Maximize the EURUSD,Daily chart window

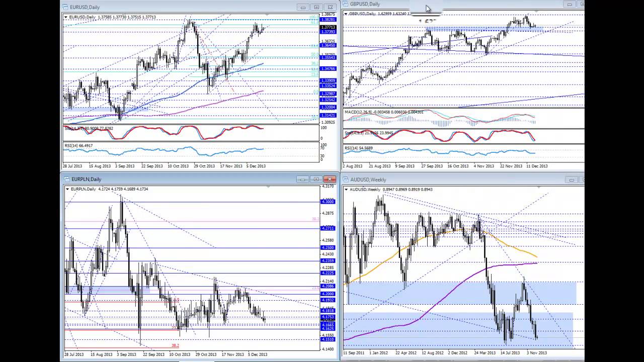coord(316,7)
